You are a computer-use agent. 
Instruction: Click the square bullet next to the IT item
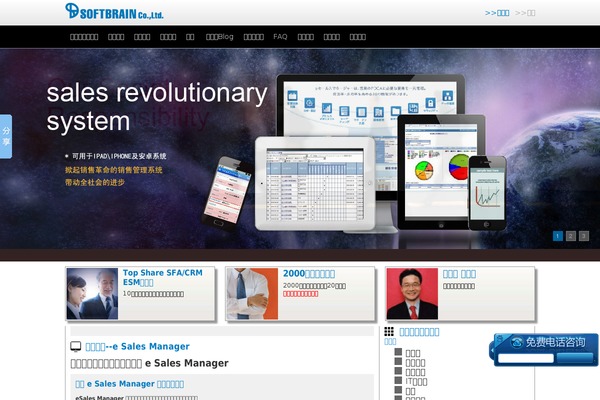pos(398,380)
